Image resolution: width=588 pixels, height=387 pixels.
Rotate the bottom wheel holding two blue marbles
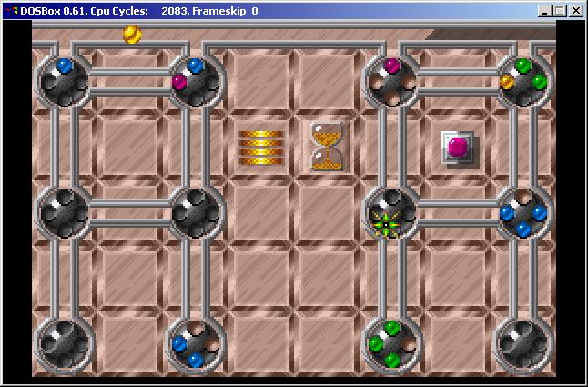point(196,344)
